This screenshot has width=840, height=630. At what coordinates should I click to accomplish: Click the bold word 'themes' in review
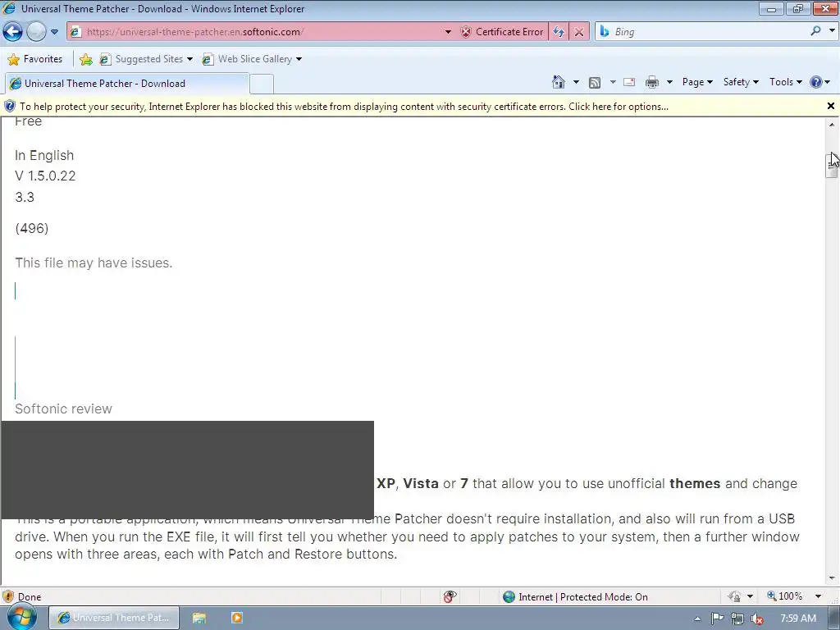(x=695, y=483)
